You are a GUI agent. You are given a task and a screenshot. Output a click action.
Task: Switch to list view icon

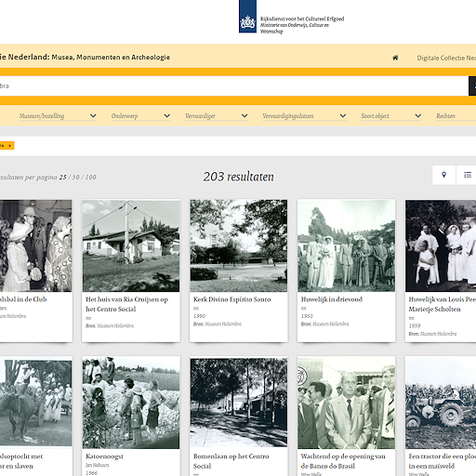468,175
